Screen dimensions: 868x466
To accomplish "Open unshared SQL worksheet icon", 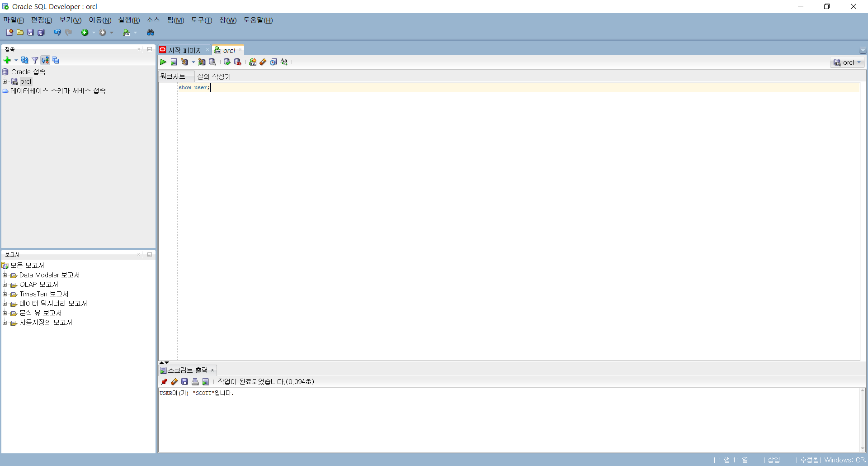I will [x=253, y=62].
